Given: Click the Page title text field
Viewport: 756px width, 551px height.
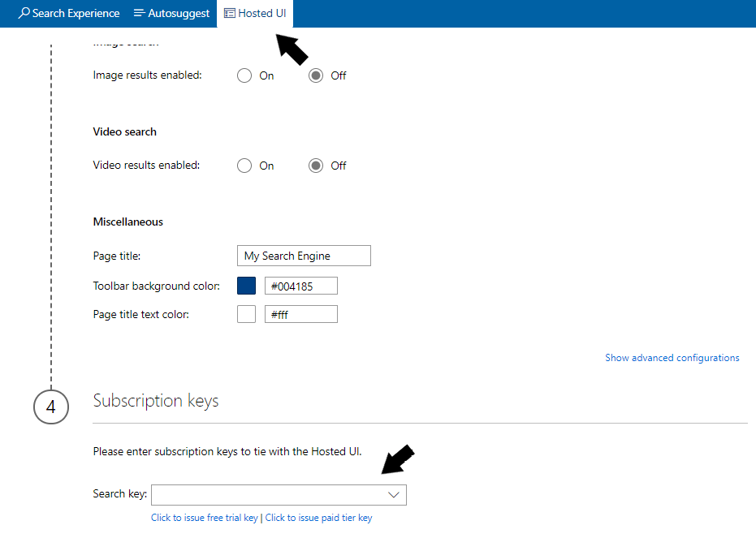Looking at the screenshot, I should click(304, 256).
